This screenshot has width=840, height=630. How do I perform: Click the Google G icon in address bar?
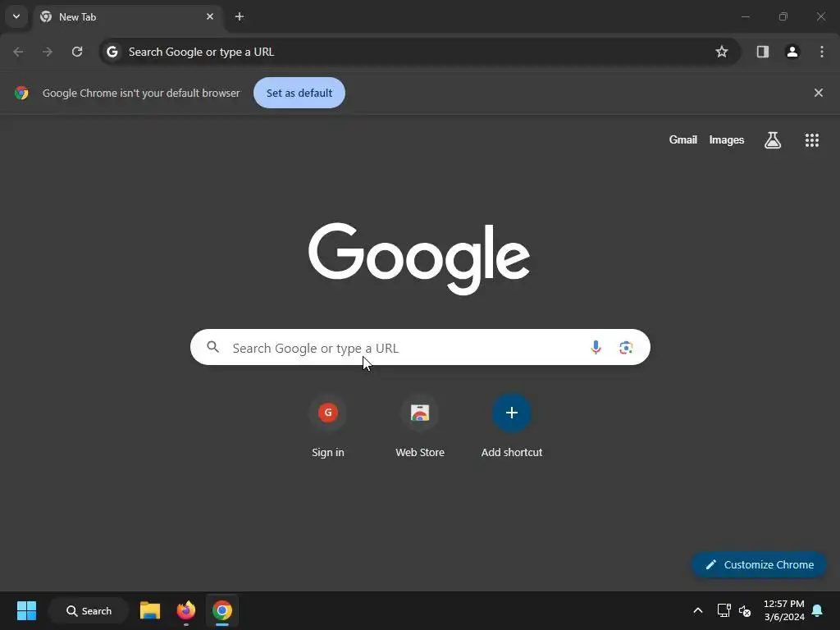[x=112, y=52]
